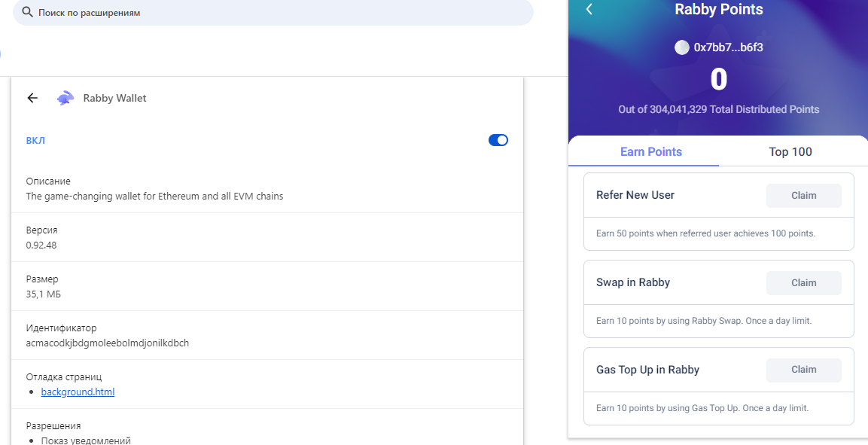Switch to the Top 100 tab

790,151
